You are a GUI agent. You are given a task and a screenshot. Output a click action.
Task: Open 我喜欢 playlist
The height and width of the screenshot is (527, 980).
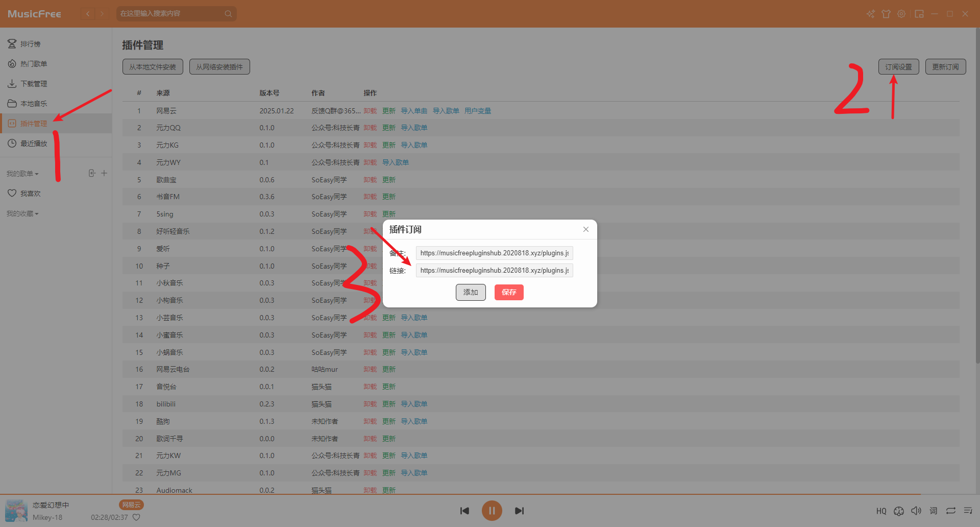coord(56,194)
